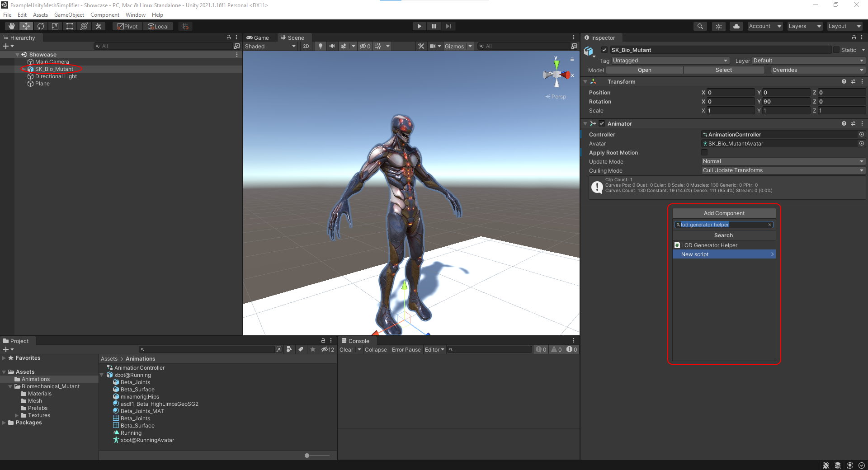Switch the scene view to 2D mode
The width and height of the screenshot is (868, 470).
[306, 46]
